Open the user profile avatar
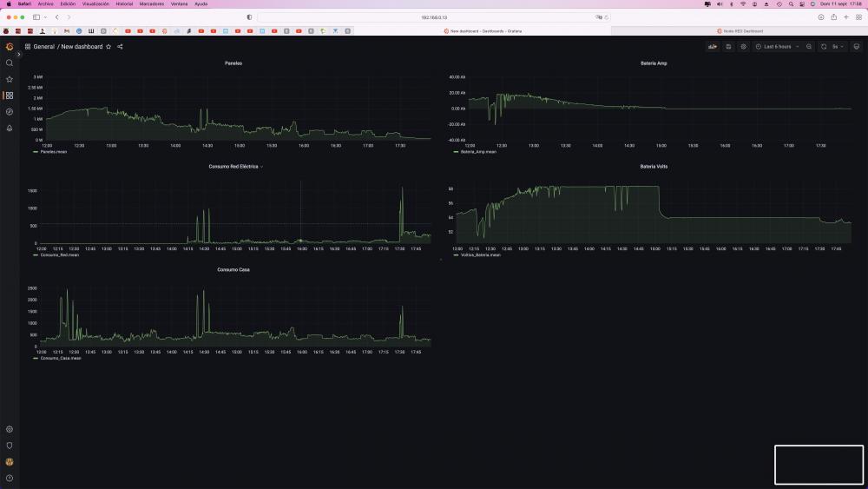This screenshot has width=868, height=489. click(10, 462)
